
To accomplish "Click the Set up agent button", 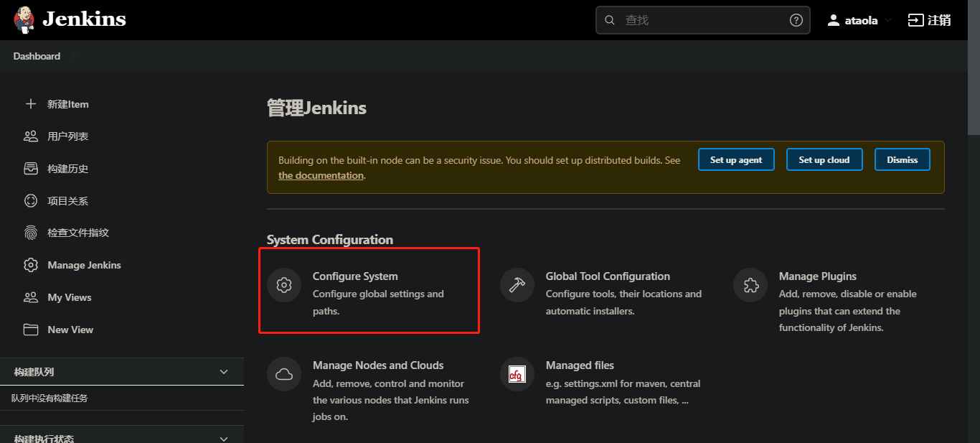I will point(736,159).
